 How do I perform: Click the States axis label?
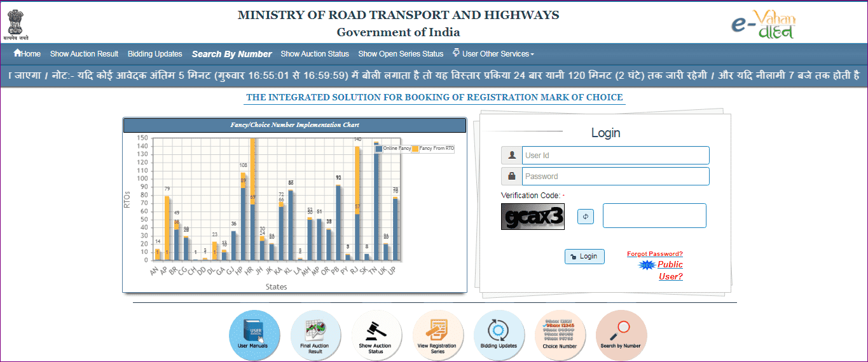[x=276, y=287]
